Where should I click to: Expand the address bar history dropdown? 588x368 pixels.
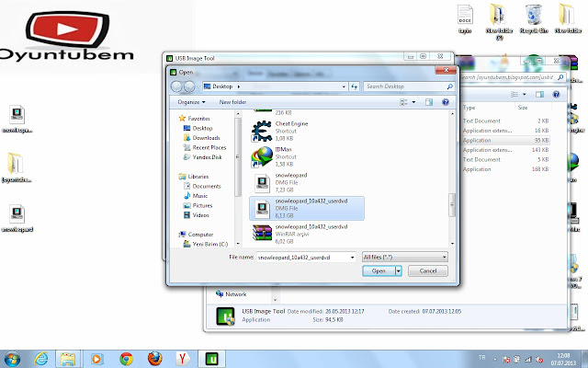344,86
